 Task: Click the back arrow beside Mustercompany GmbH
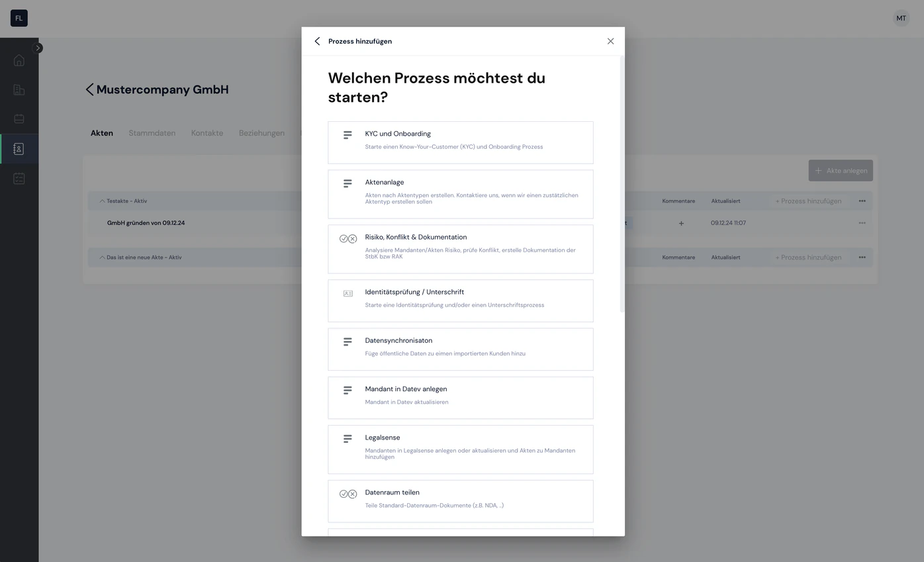(89, 89)
